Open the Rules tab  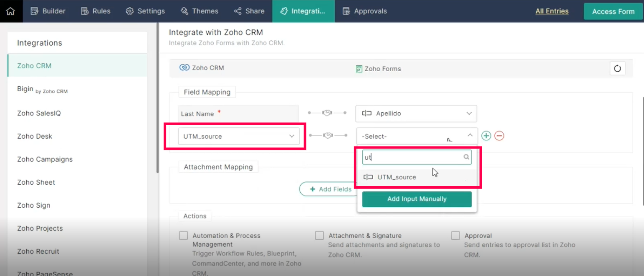95,11
